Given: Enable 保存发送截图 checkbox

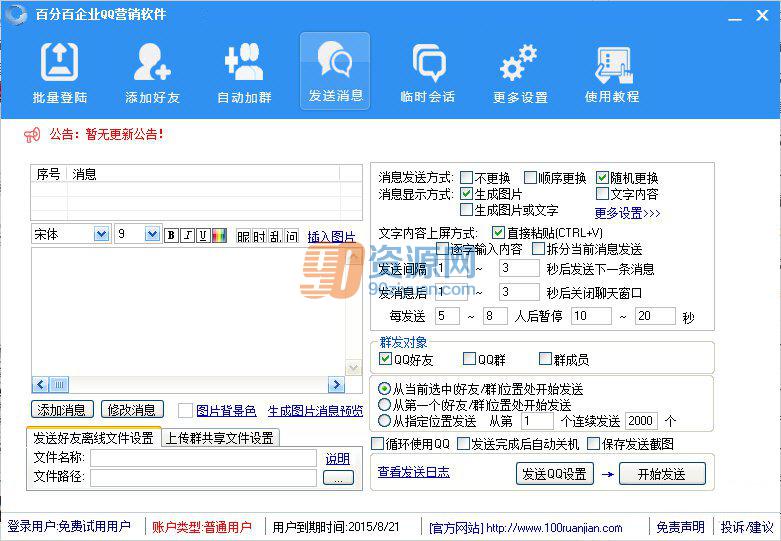Looking at the screenshot, I should pyautogui.click(x=594, y=443).
